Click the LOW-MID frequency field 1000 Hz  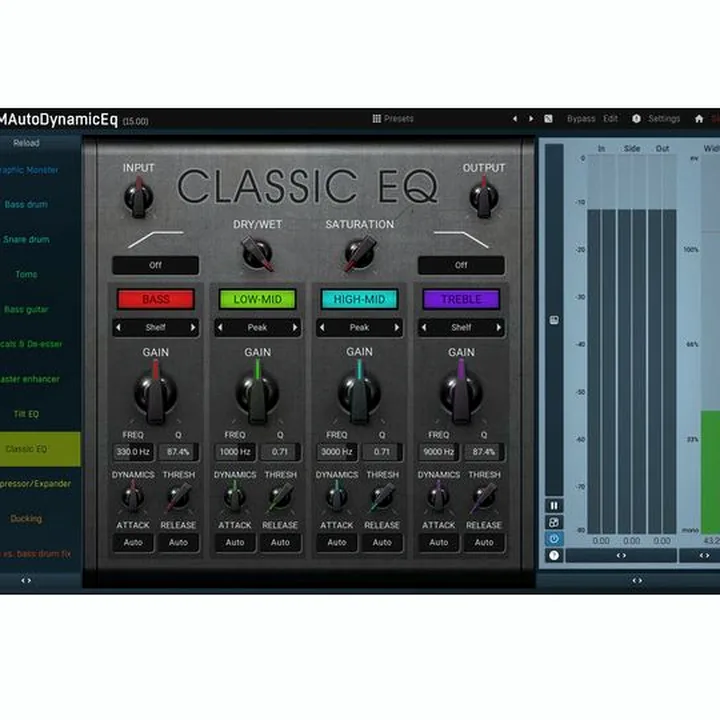235,452
